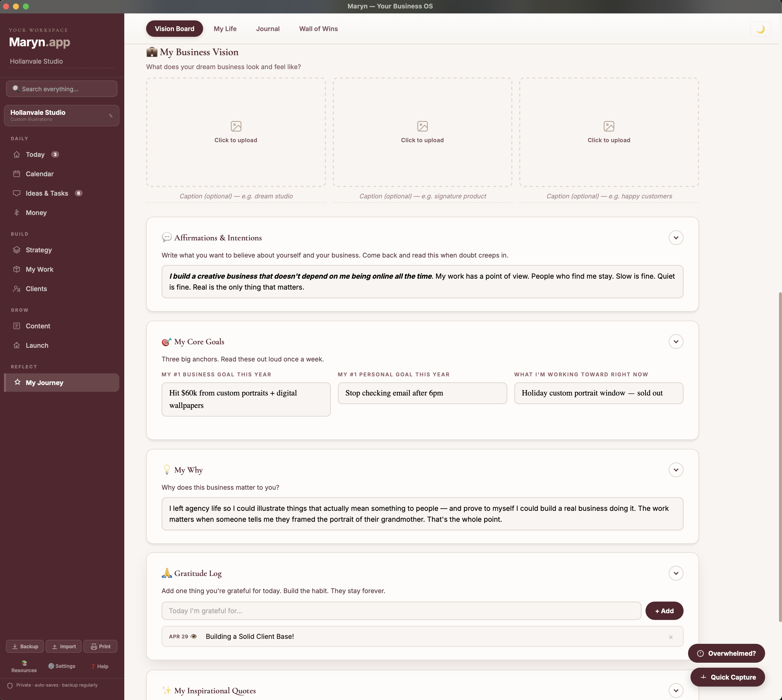The width and height of the screenshot is (782, 700).
Task: Click pencil icon to edit Hollanvale Studio
Action: click(x=111, y=115)
